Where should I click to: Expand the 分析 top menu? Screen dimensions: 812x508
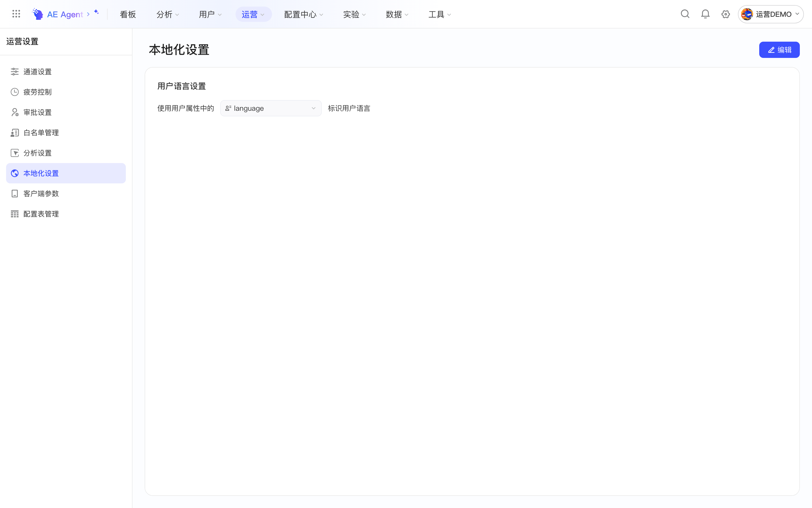click(167, 14)
